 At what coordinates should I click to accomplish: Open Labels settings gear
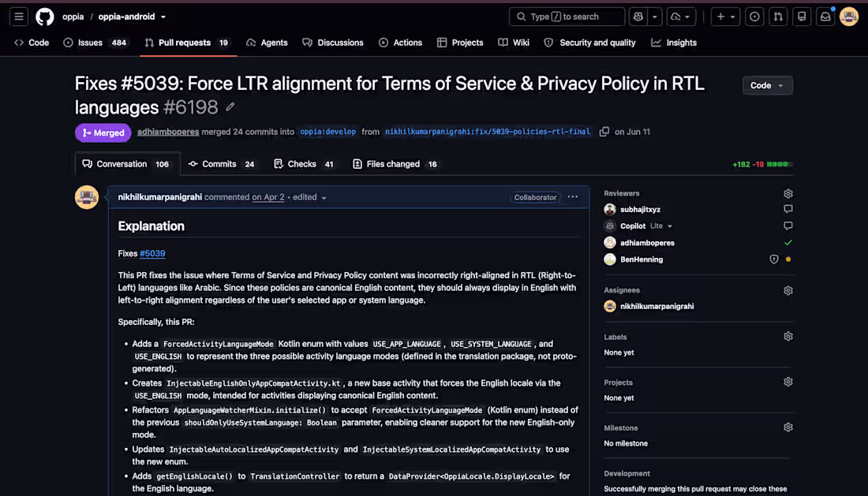click(x=788, y=336)
